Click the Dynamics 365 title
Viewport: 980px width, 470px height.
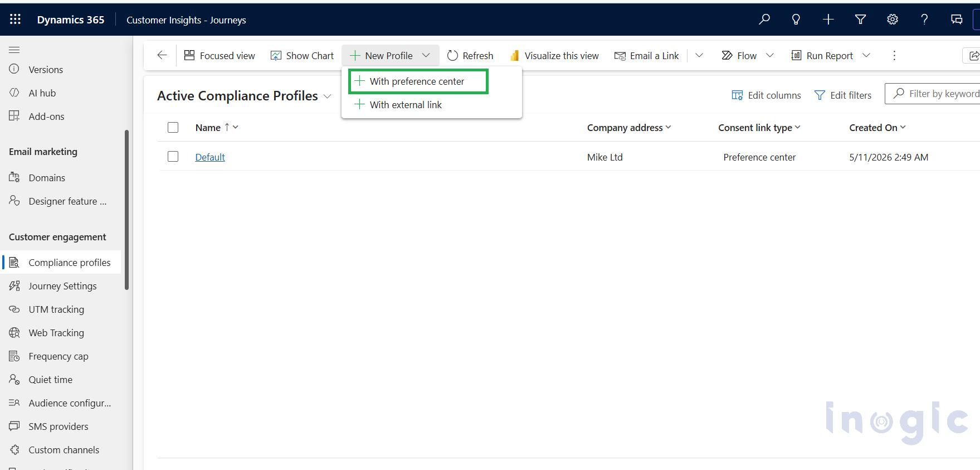pyautogui.click(x=71, y=20)
